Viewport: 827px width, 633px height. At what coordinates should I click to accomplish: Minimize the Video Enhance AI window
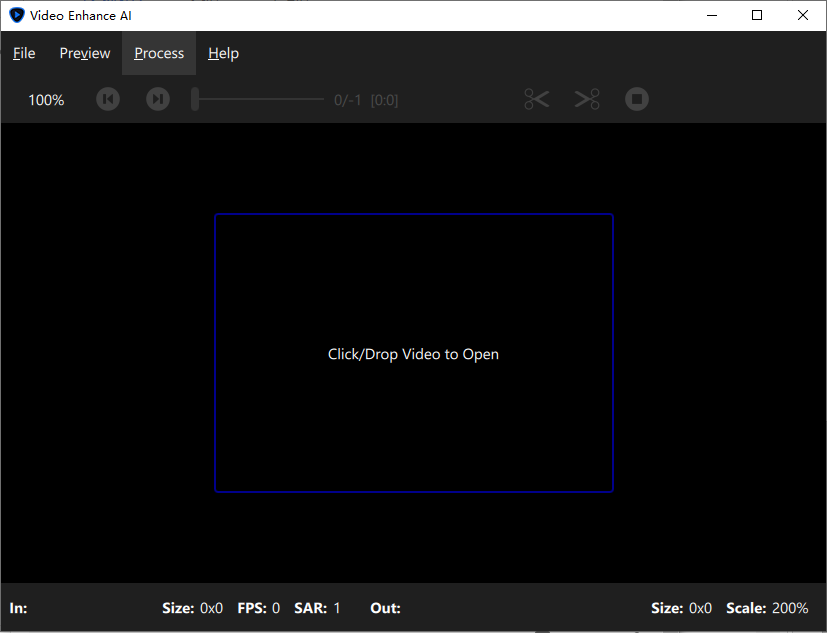(712, 15)
